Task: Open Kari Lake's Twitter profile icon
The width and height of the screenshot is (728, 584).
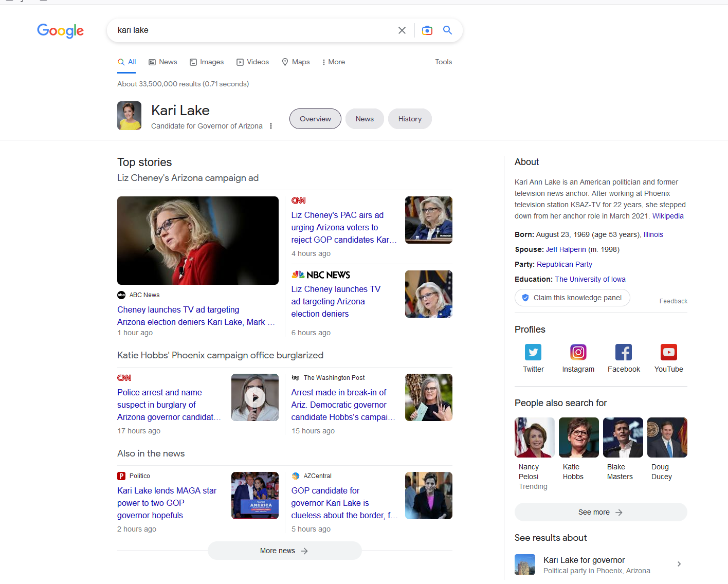Action: pos(533,352)
